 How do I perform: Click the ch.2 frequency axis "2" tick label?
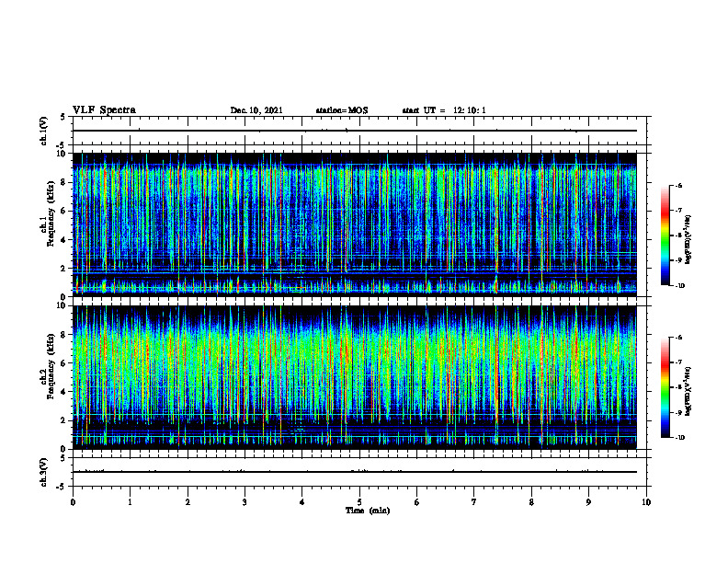click(x=63, y=420)
